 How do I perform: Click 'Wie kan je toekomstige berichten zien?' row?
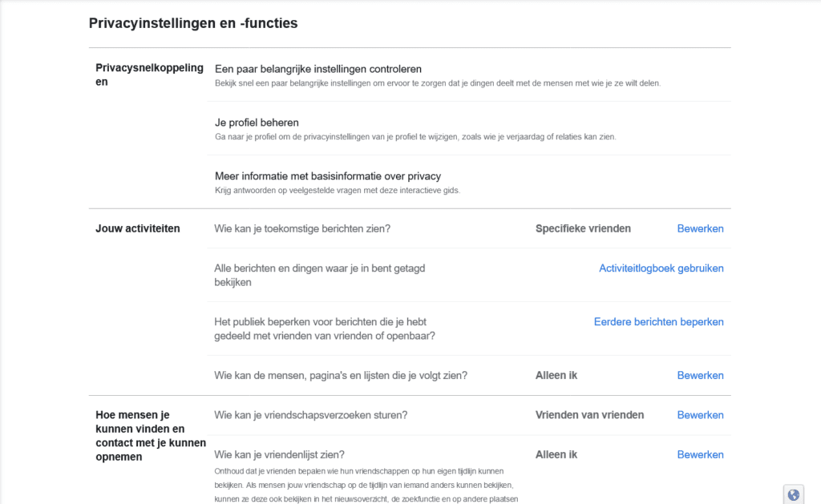point(468,228)
